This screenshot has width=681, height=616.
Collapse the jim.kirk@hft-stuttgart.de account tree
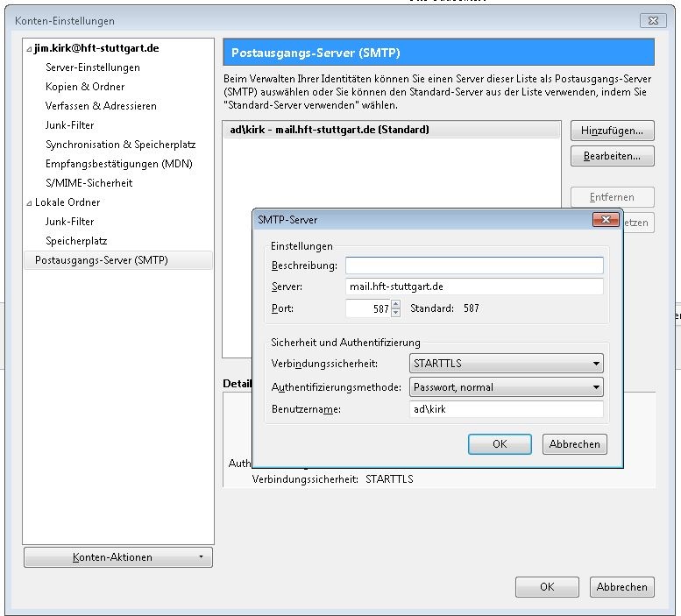click(29, 49)
